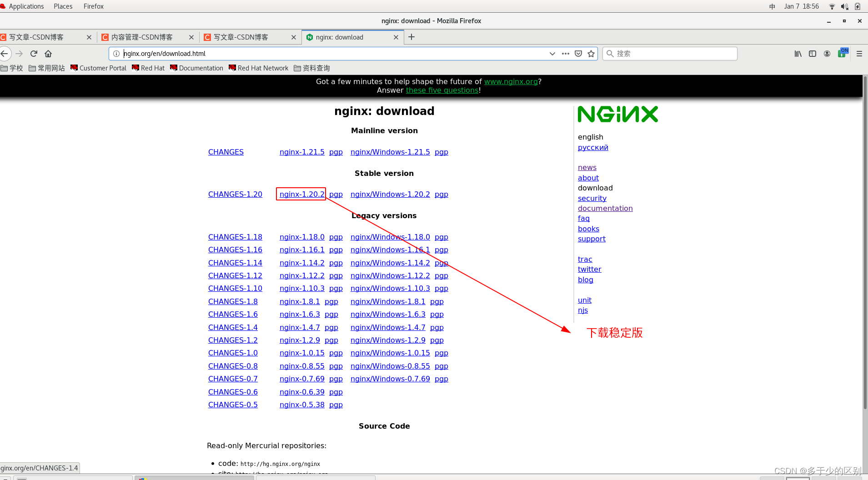Image resolution: width=868 pixels, height=480 pixels.
Task: Close the 内容管理-CSDN博客 tab
Action: click(x=191, y=37)
